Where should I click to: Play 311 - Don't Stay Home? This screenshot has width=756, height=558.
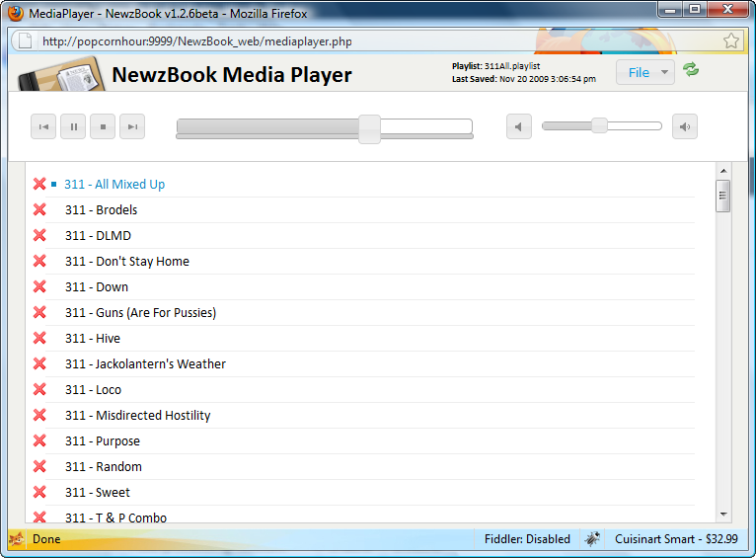(127, 262)
